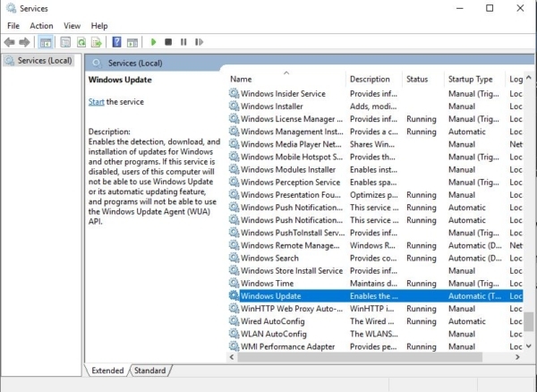The image size is (537, 392).
Task: Select the Windows Management Inst... row
Action: (375, 132)
